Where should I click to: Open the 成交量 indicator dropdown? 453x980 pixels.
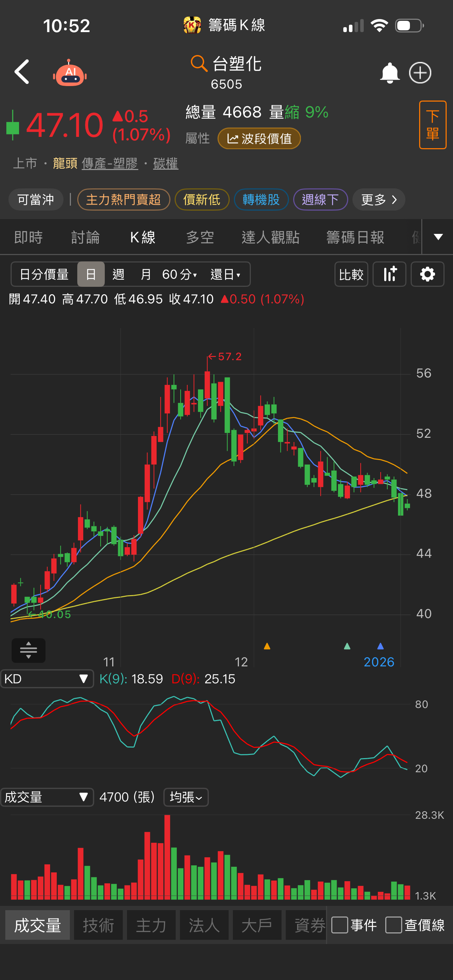(x=47, y=797)
